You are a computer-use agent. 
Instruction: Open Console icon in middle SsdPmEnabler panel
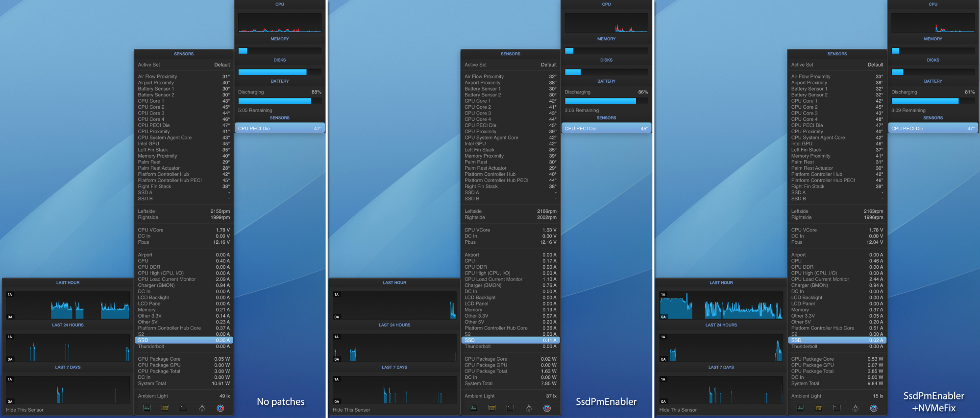(492, 408)
